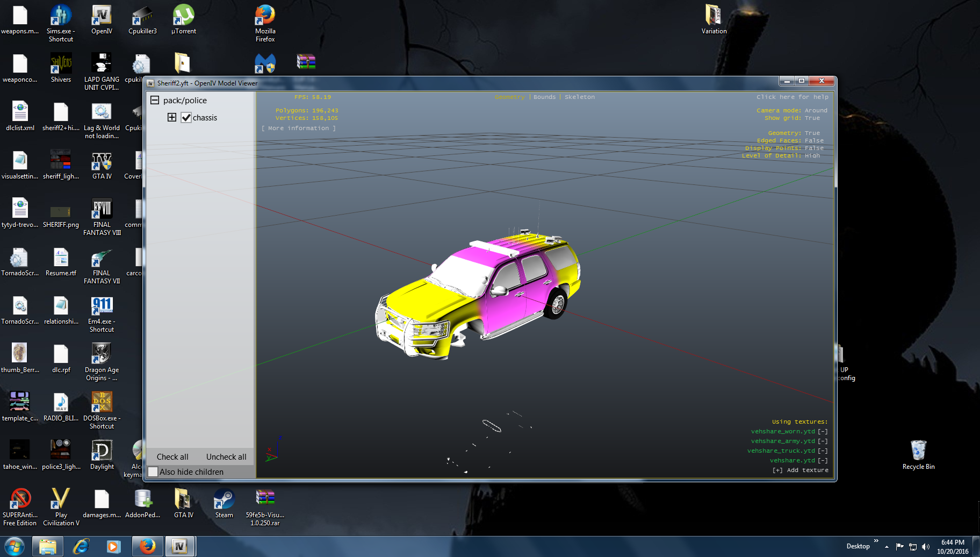This screenshot has width=980, height=557.
Task: Click here for help link
Action: 792,97
